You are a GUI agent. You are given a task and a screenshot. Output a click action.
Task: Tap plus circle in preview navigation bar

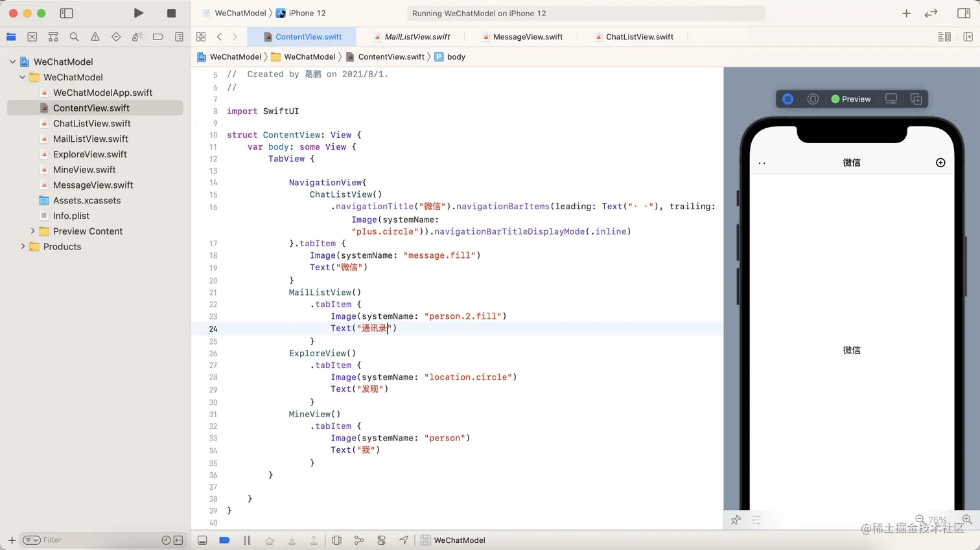click(940, 163)
